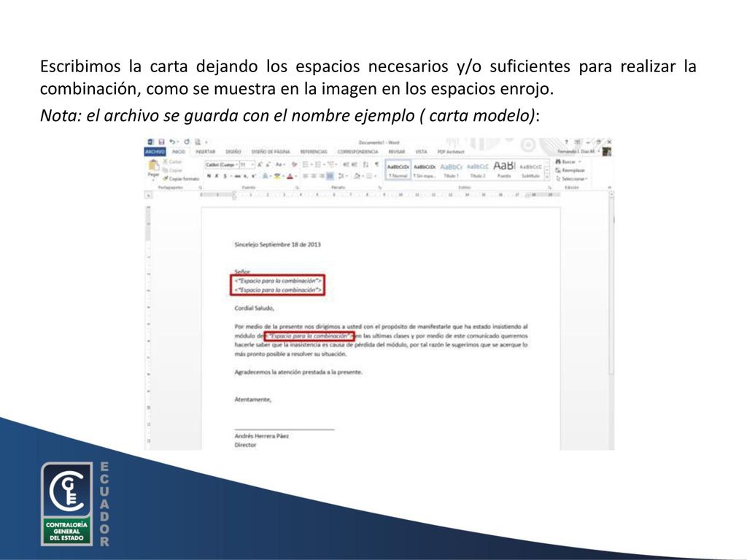The width and height of the screenshot is (747, 560).
Task: Toggle subscript formatting
Action: click(x=245, y=176)
